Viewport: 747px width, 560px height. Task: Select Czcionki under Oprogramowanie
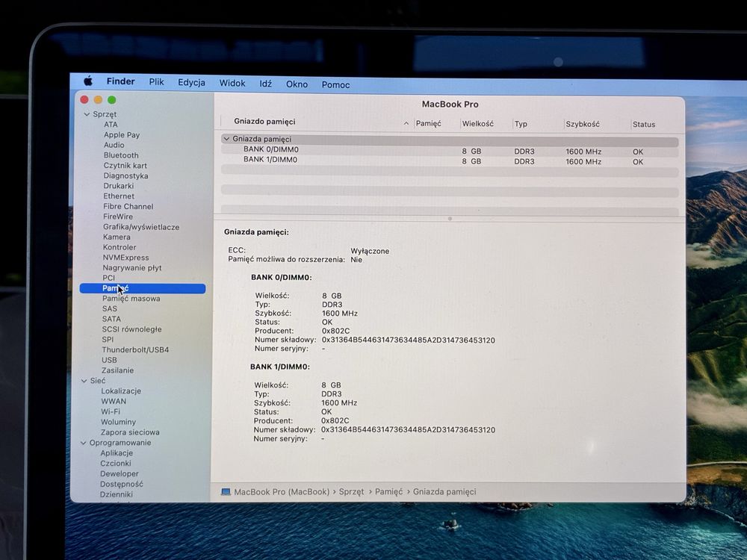tap(115, 463)
